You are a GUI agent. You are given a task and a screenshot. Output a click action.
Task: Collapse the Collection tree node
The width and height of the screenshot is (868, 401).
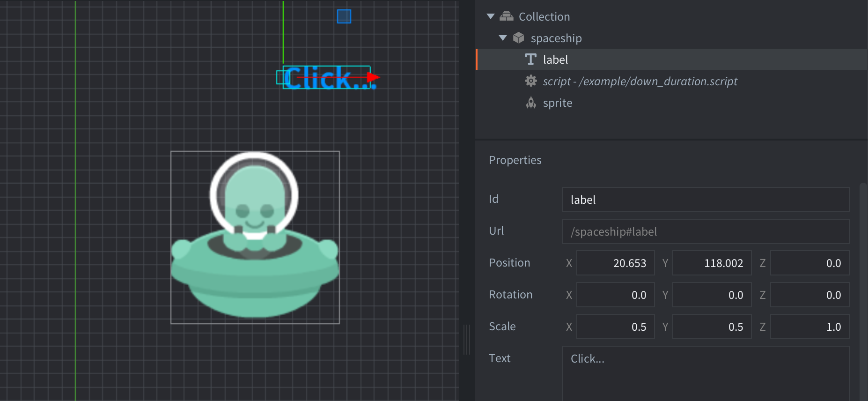(x=491, y=16)
